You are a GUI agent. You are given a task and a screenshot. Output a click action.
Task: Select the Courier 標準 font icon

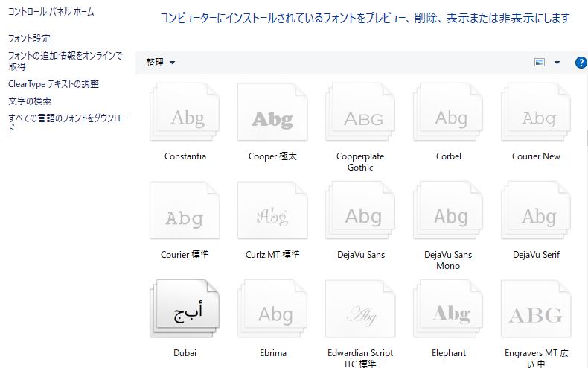(185, 211)
